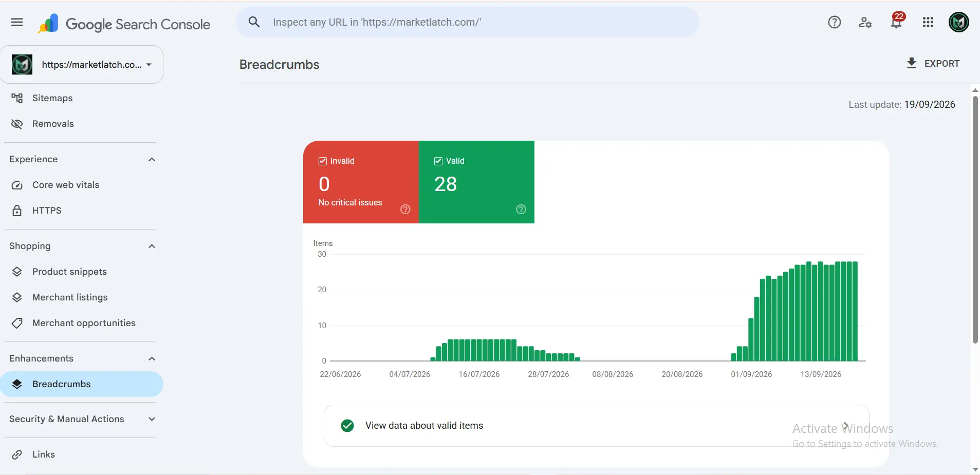Click the 13/09/2026 chart axis label
Viewport: 980px width, 475px height.
[821, 374]
